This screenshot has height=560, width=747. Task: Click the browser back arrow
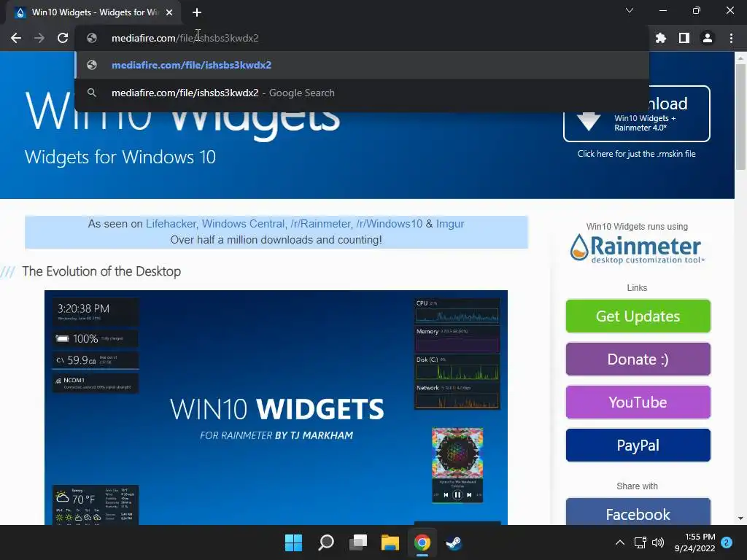16,38
